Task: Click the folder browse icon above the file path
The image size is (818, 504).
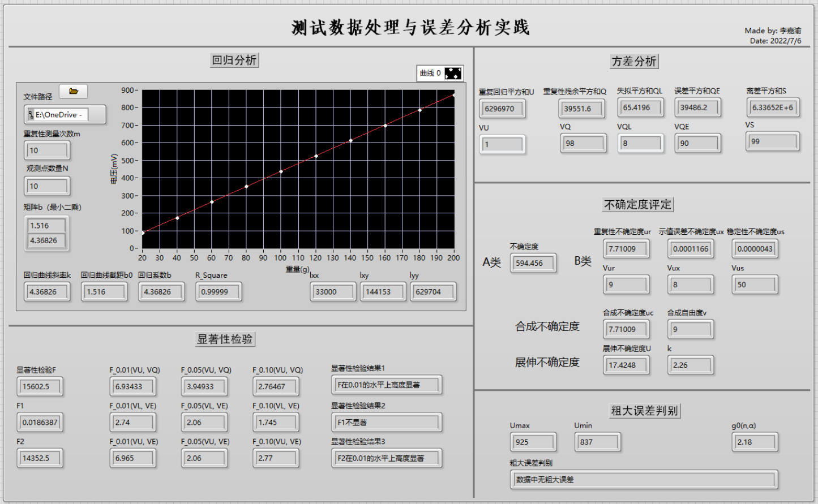Action: [x=73, y=91]
